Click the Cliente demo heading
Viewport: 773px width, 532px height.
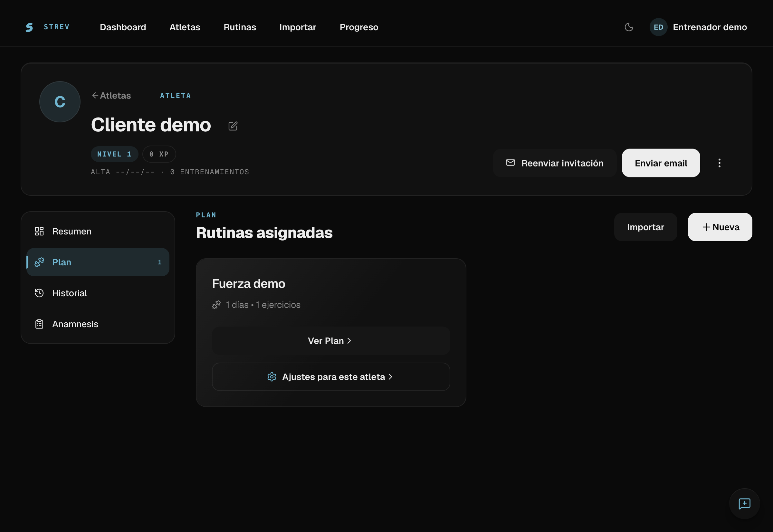[151, 125]
